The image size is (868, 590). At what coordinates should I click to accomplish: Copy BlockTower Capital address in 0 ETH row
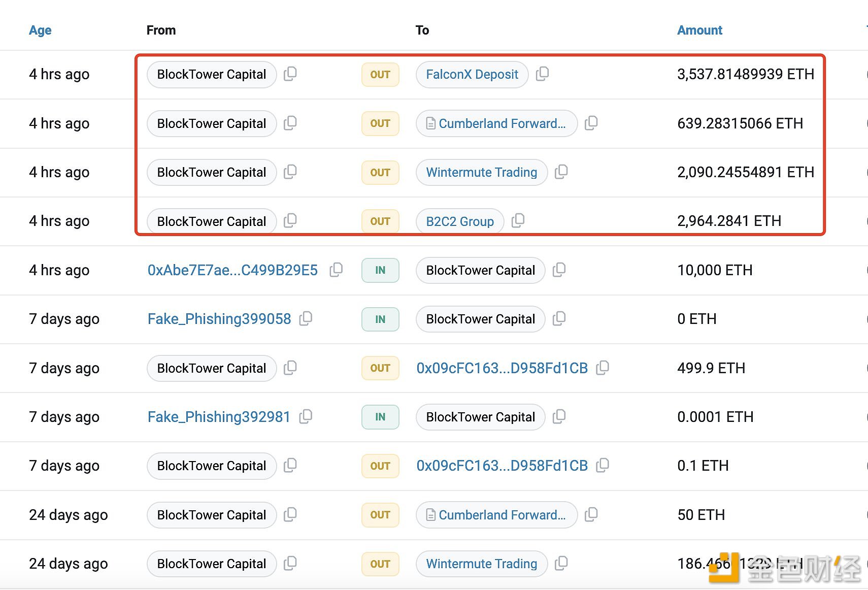pos(559,319)
